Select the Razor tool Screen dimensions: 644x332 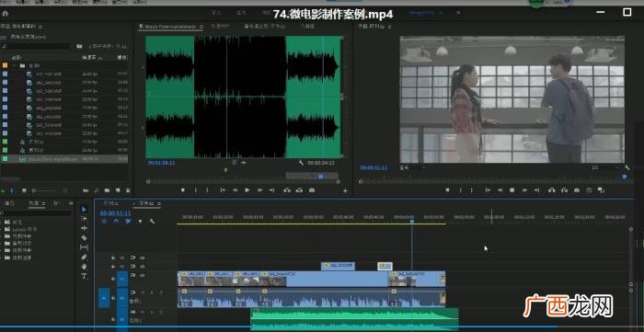84,237
